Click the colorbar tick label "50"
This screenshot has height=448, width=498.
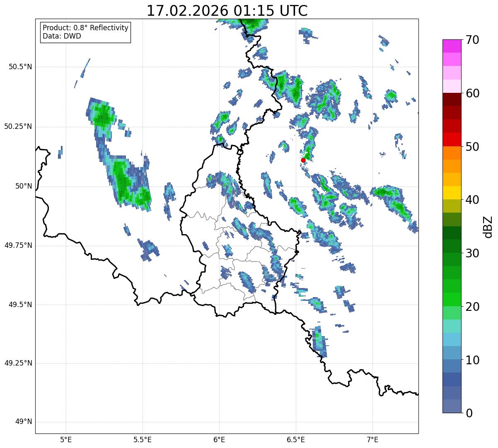(472, 147)
